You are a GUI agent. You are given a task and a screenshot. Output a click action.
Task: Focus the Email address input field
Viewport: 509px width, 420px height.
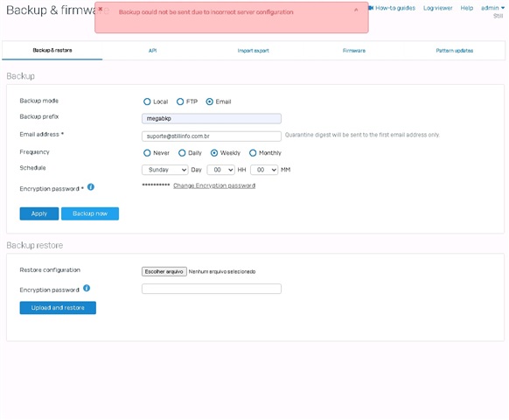pyautogui.click(x=212, y=136)
